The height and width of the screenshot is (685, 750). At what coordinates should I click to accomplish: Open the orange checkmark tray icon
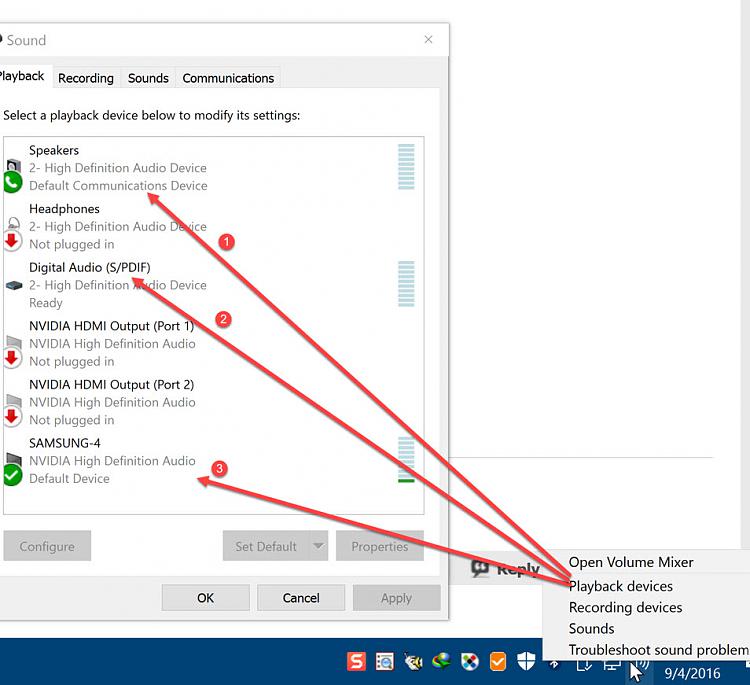[497, 662]
